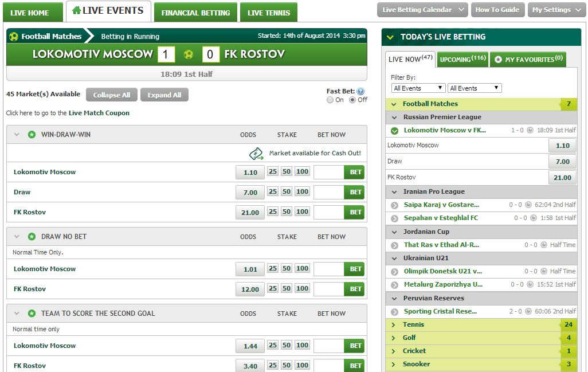Click clock icon on That Ras row

coord(543,245)
